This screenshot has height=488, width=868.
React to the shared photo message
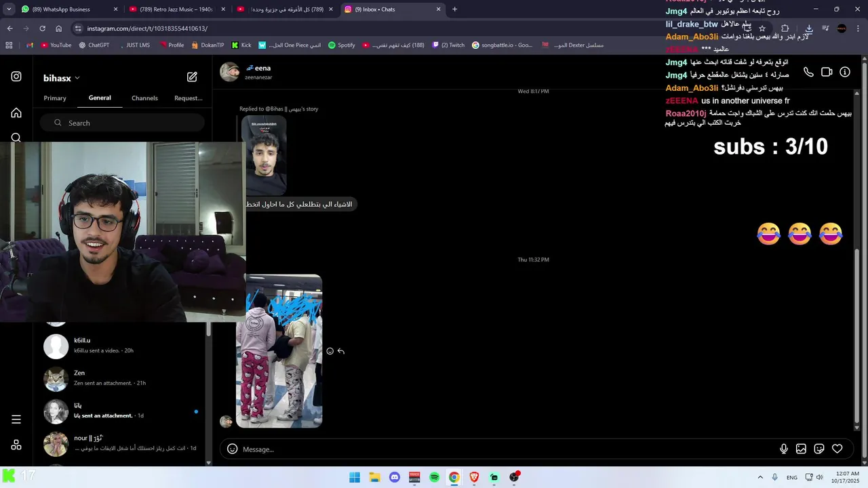tap(330, 351)
